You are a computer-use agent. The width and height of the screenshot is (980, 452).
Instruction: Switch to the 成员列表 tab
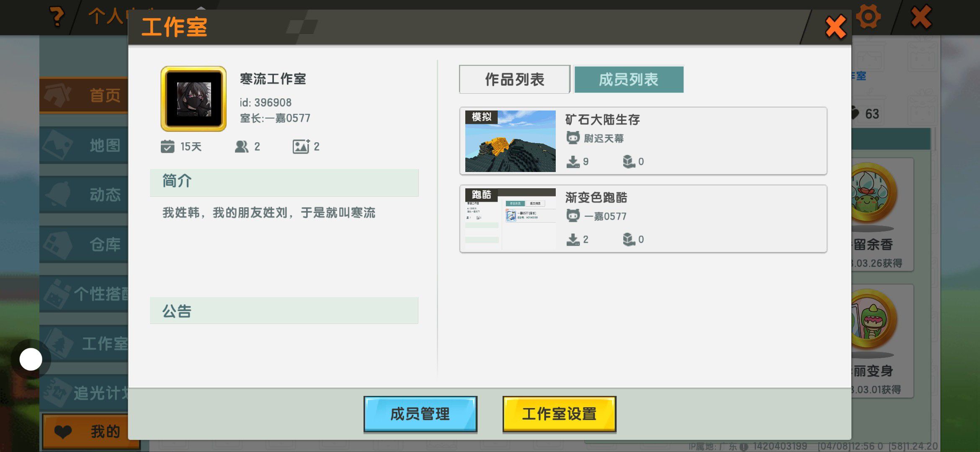[x=628, y=80]
